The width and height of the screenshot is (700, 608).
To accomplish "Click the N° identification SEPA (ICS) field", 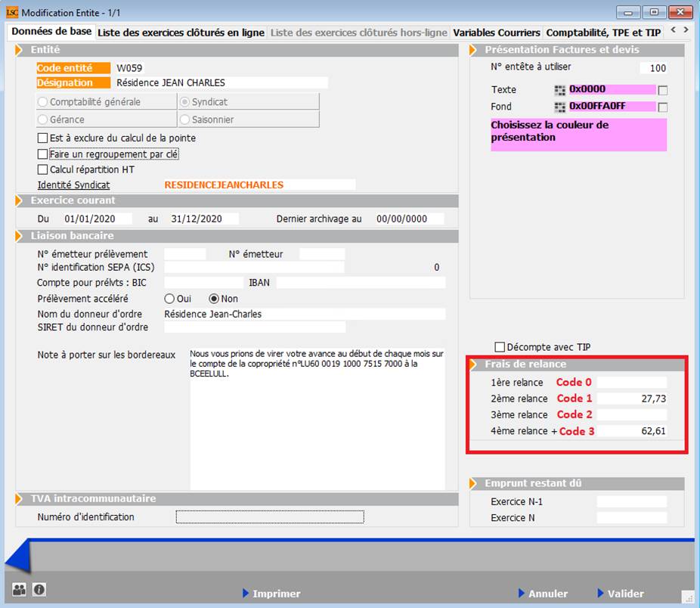I will tap(254, 267).
